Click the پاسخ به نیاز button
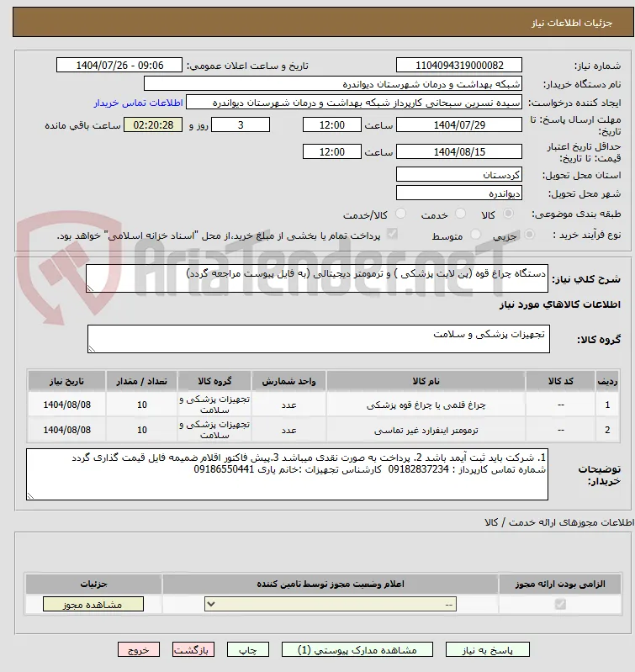 tap(487, 650)
